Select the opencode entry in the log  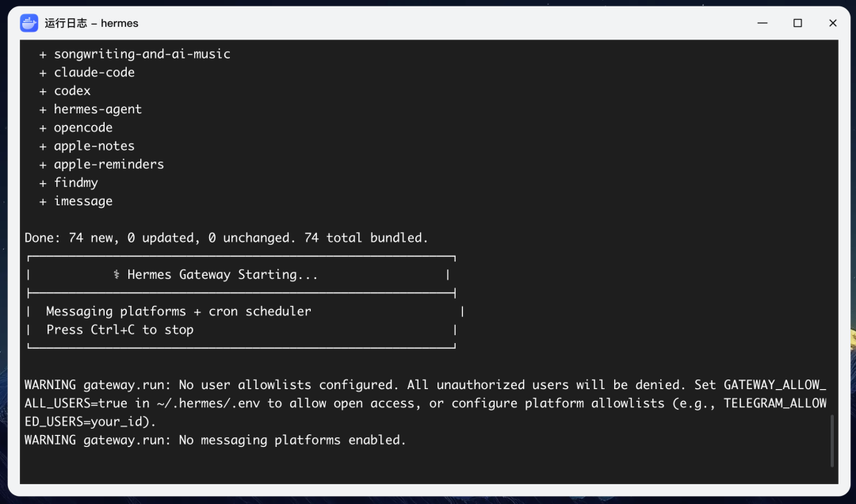pos(83,128)
